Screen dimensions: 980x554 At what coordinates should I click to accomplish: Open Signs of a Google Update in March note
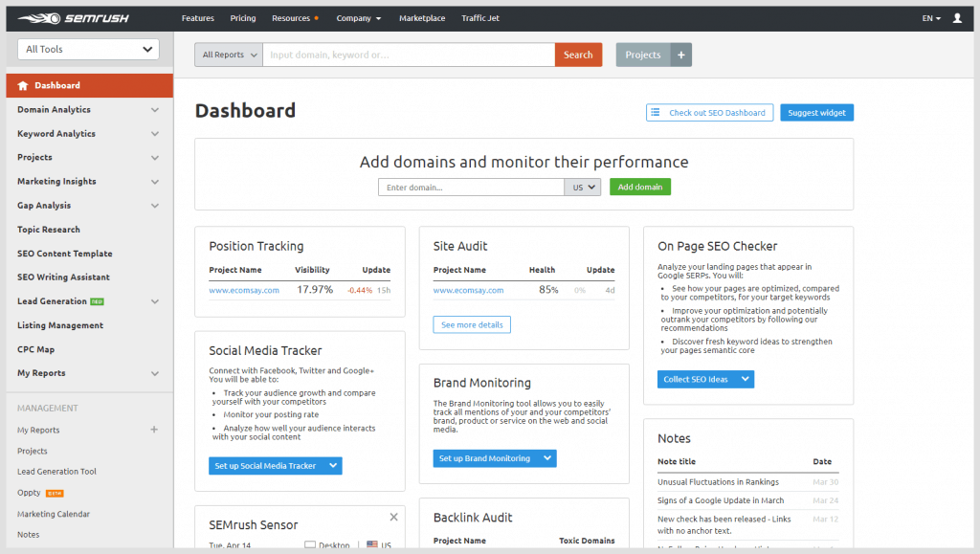pyautogui.click(x=721, y=500)
